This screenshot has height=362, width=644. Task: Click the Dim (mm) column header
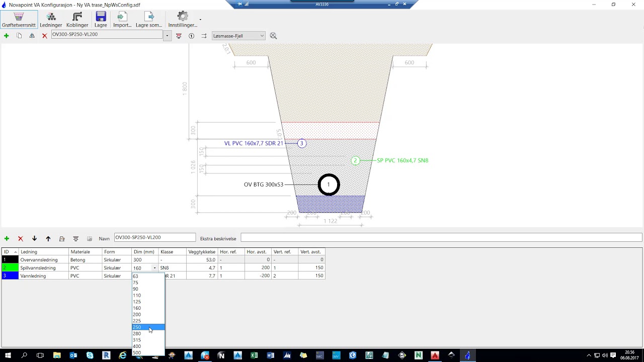point(145,252)
